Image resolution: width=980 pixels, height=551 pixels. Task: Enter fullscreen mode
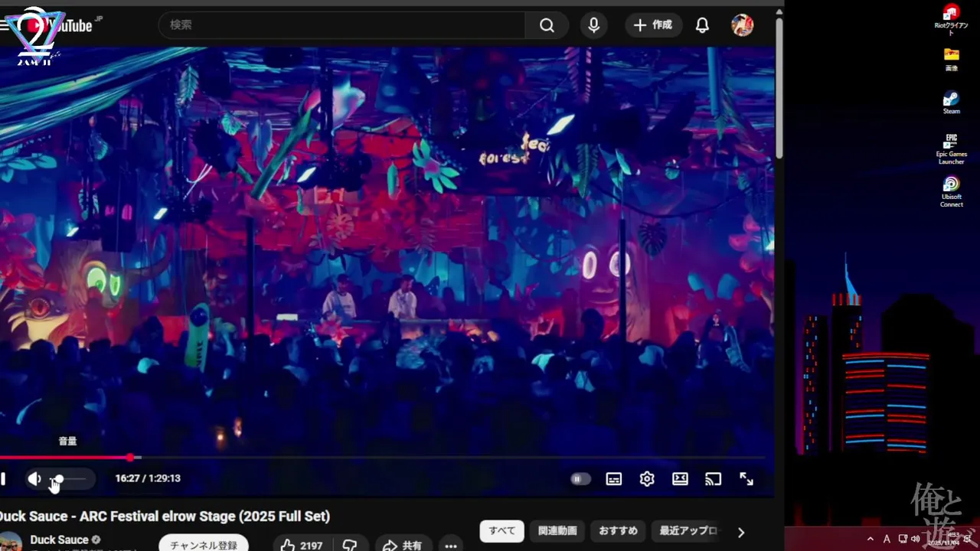click(746, 479)
